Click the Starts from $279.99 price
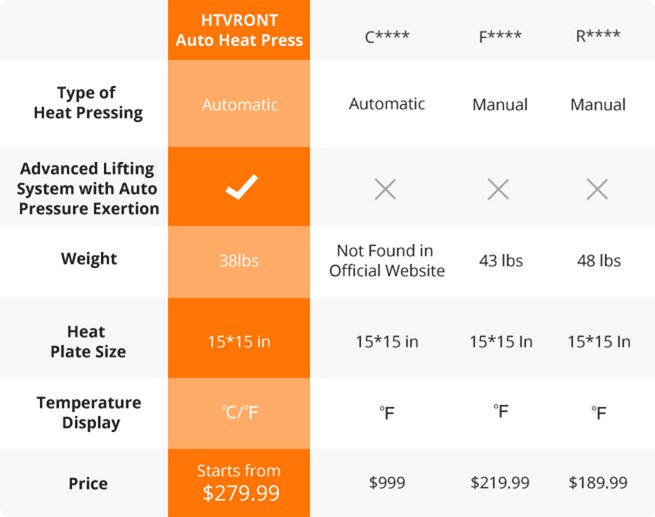Image resolution: width=655 pixels, height=517 pixels. (x=239, y=482)
